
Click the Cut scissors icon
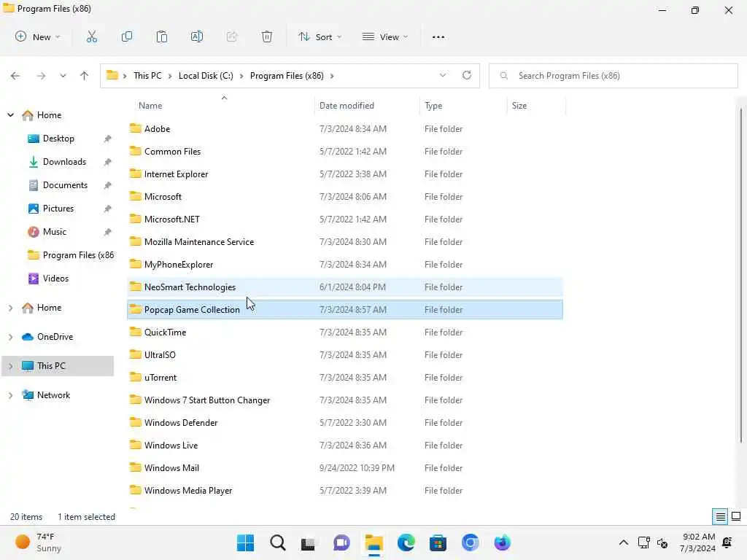point(91,36)
